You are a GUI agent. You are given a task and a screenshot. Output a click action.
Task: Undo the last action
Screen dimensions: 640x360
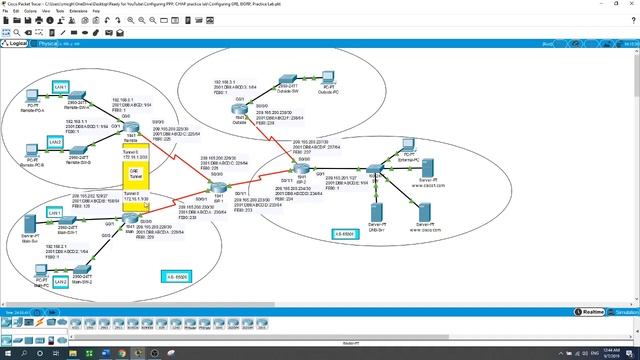(107, 20)
